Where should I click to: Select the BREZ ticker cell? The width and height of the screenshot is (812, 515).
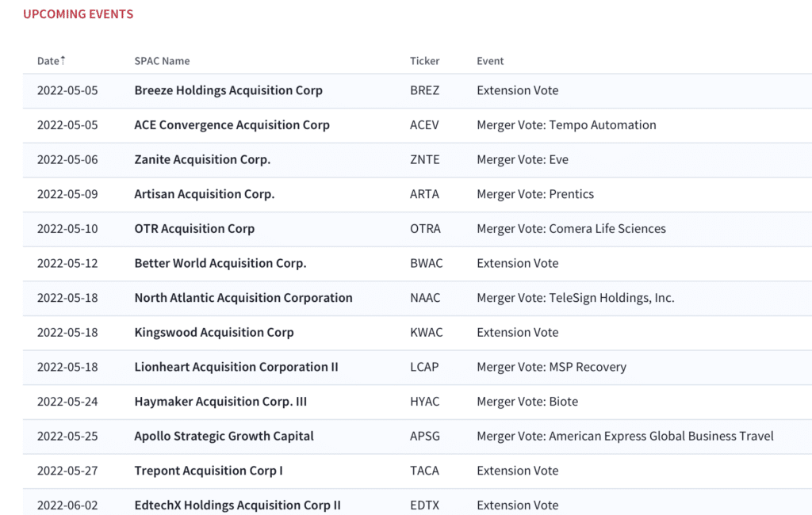[425, 90]
